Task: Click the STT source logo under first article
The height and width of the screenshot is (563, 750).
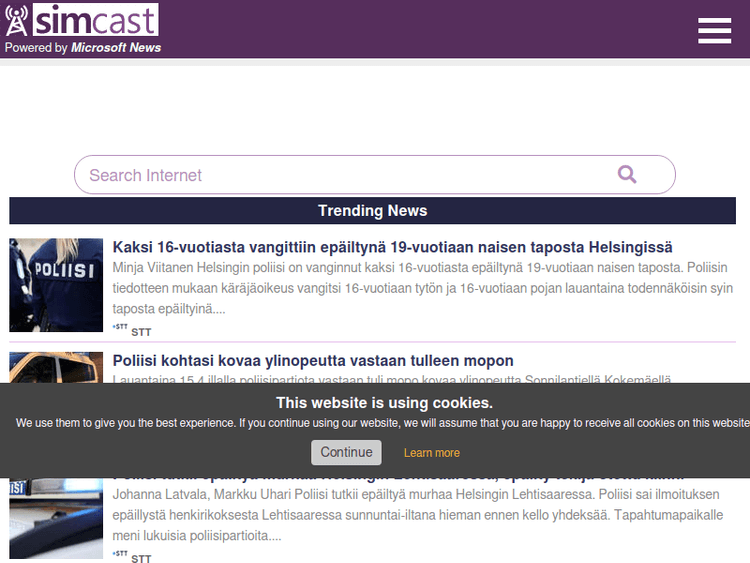Action: [120, 328]
